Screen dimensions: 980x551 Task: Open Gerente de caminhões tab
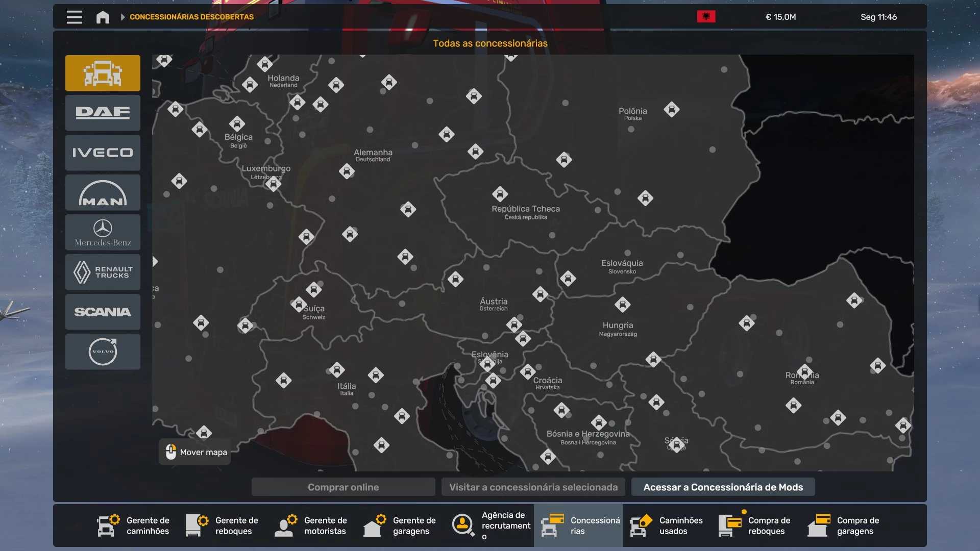(134, 525)
